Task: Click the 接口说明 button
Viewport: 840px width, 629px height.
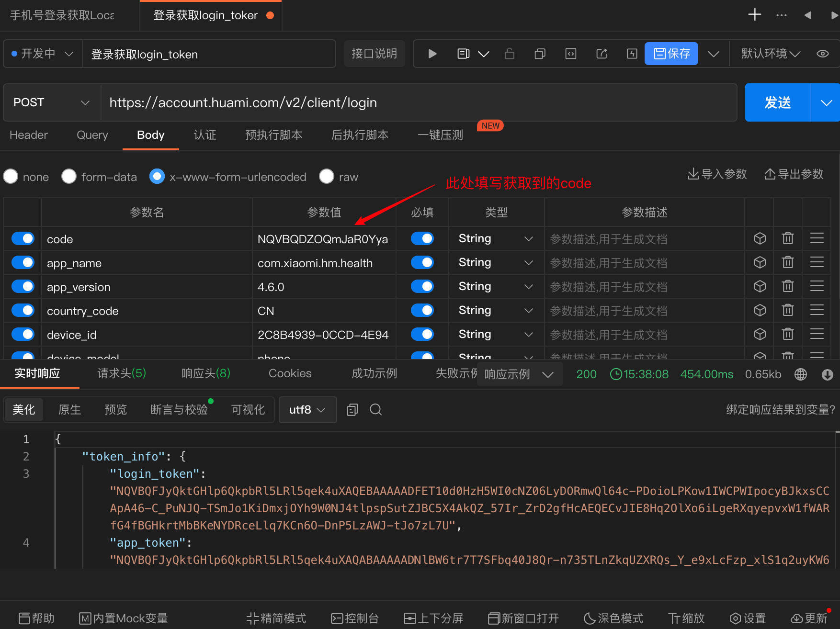Action: point(375,54)
